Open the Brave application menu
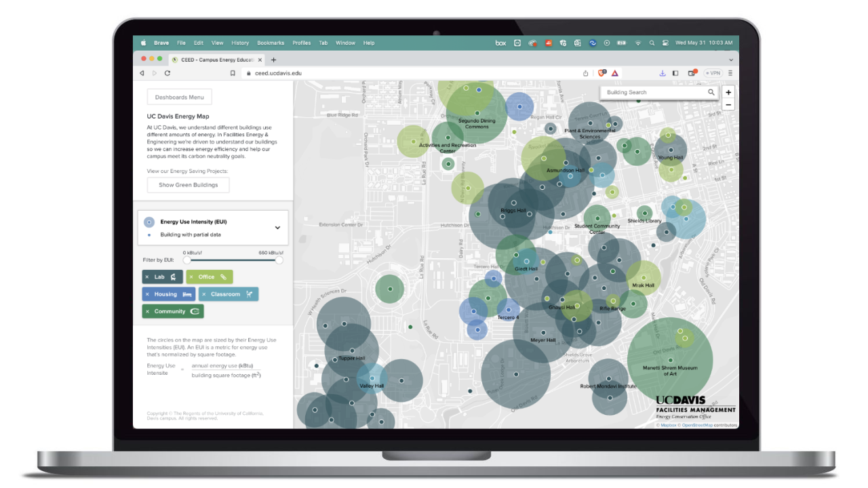 tap(161, 43)
